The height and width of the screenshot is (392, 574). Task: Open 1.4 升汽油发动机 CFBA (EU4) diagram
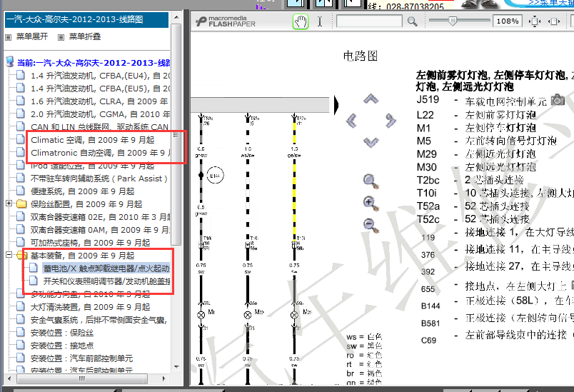pos(100,76)
